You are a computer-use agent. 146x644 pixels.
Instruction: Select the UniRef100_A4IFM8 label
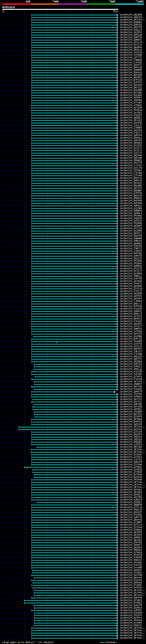[x=131, y=575]
